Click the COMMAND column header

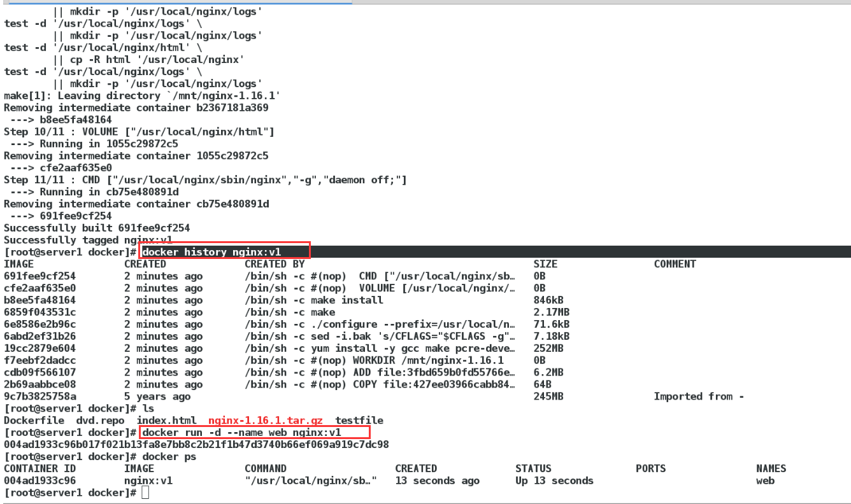click(266, 469)
